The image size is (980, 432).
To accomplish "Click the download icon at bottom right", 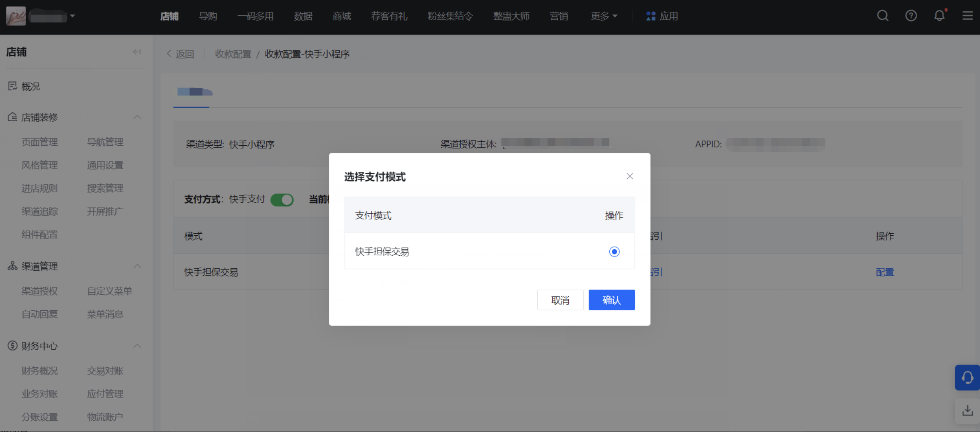I will (x=967, y=411).
